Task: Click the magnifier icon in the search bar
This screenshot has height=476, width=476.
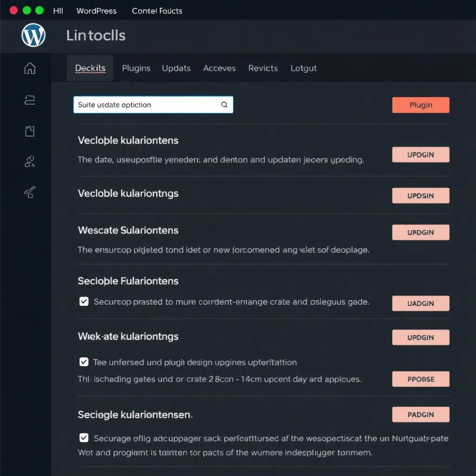Action: click(x=224, y=105)
